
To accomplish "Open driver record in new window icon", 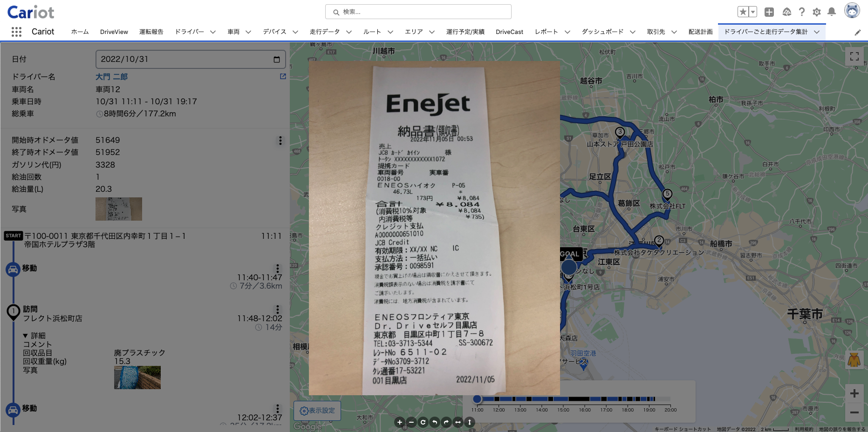I will pos(283,76).
